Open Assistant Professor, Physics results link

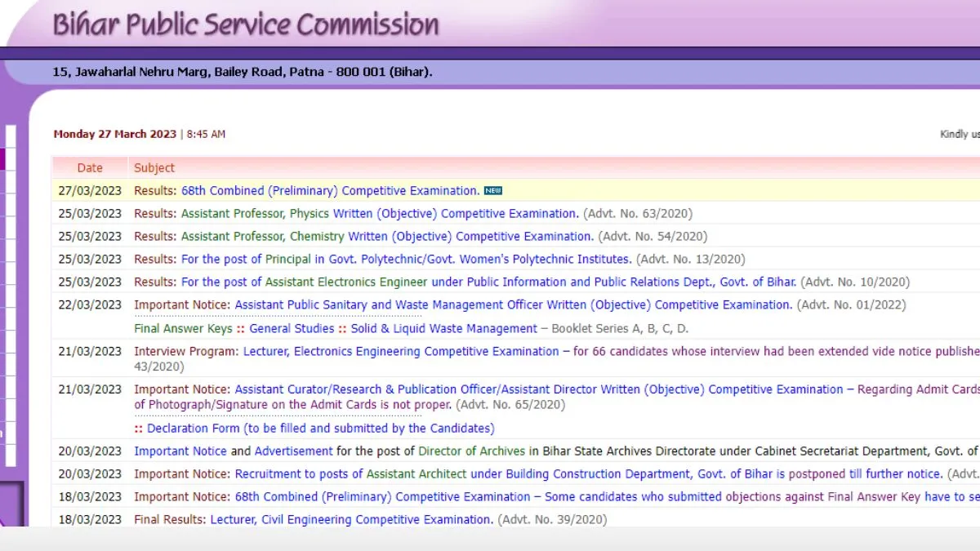click(x=380, y=214)
